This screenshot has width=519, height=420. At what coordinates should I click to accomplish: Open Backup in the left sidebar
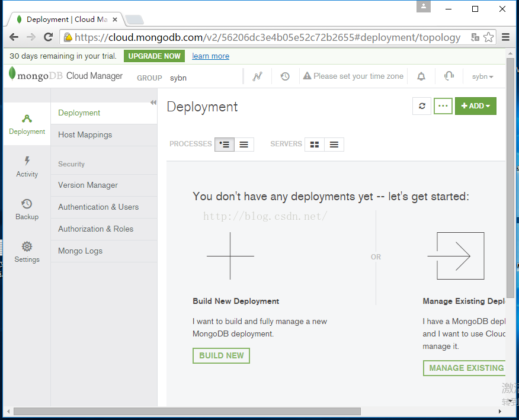point(27,210)
